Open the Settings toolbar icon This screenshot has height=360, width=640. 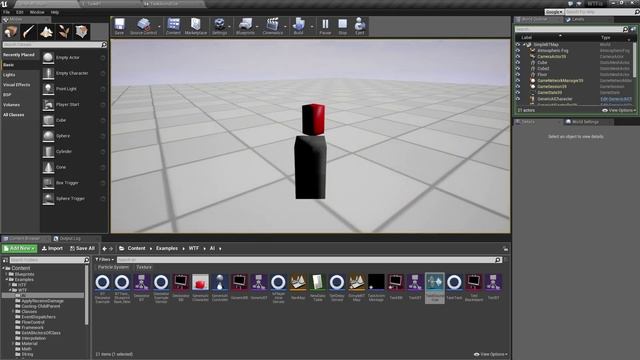[x=220, y=26]
